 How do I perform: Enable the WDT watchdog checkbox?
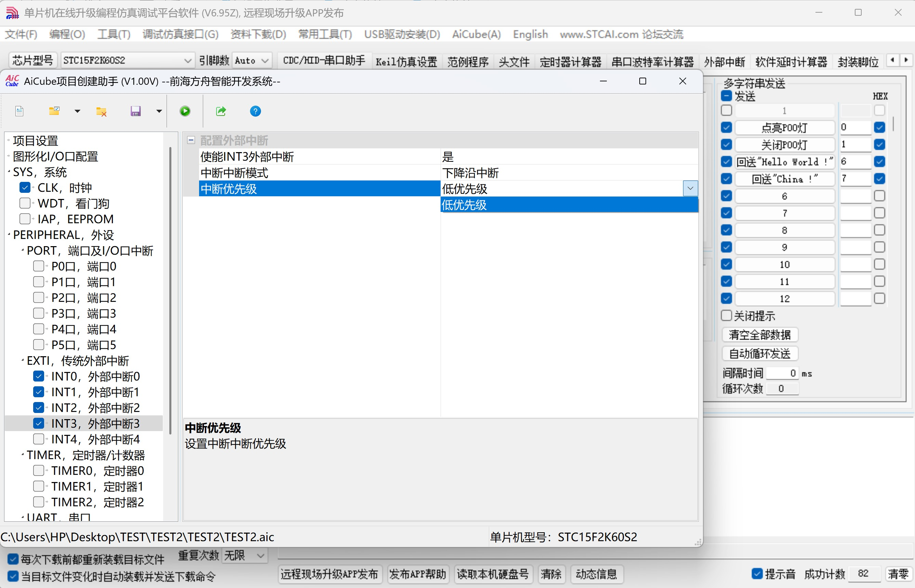click(25, 203)
